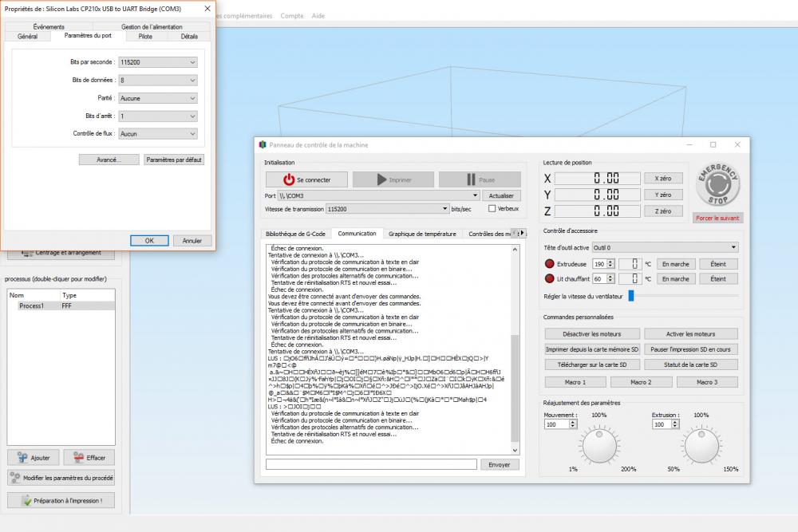Click the Z zéro button
Viewport: 798px width, 532px height.
663,211
